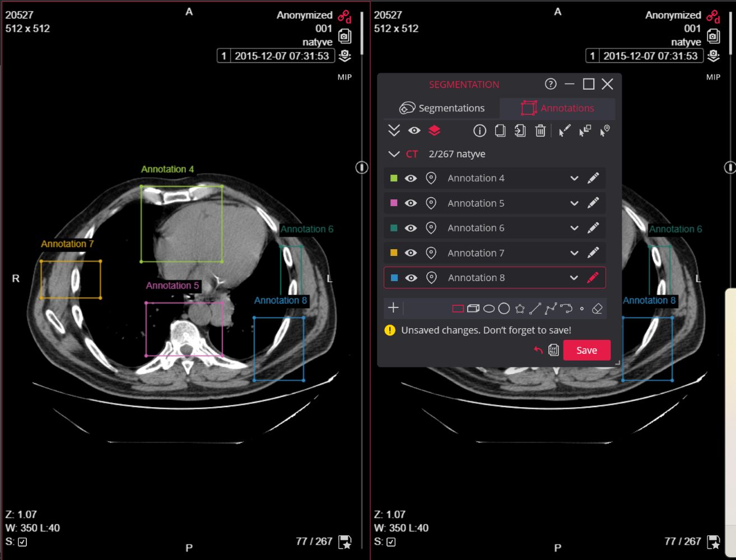Click the import annotations icon
Image resolution: width=736 pixels, height=560 pixels.
tap(520, 130)
